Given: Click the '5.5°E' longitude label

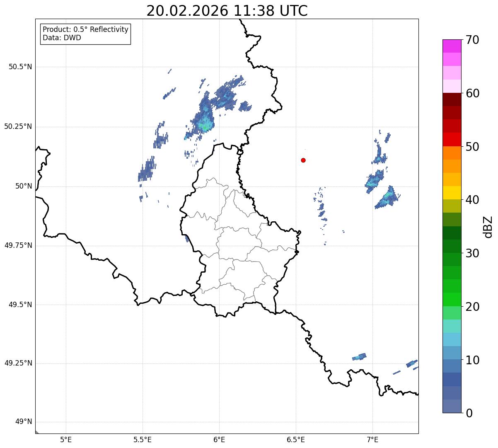Looking at the screenshot, I should pyautogui.click(x=143, y=440).
